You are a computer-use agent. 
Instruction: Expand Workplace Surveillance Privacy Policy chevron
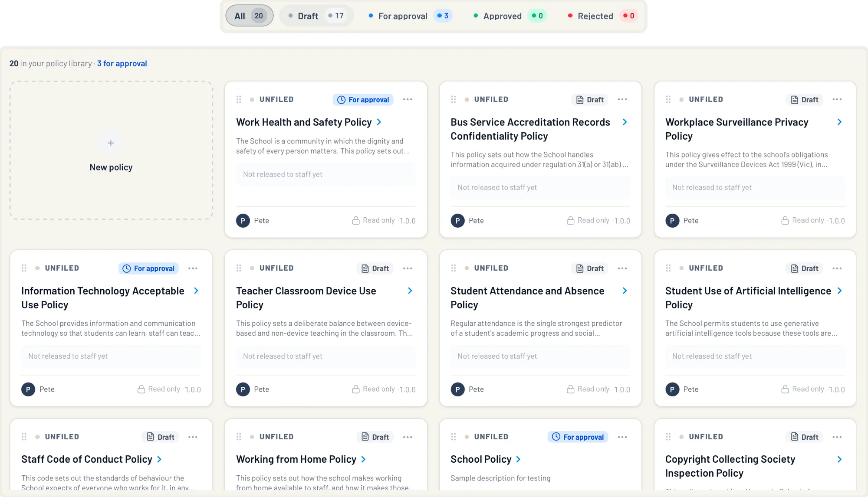click(x=839, y=122)
